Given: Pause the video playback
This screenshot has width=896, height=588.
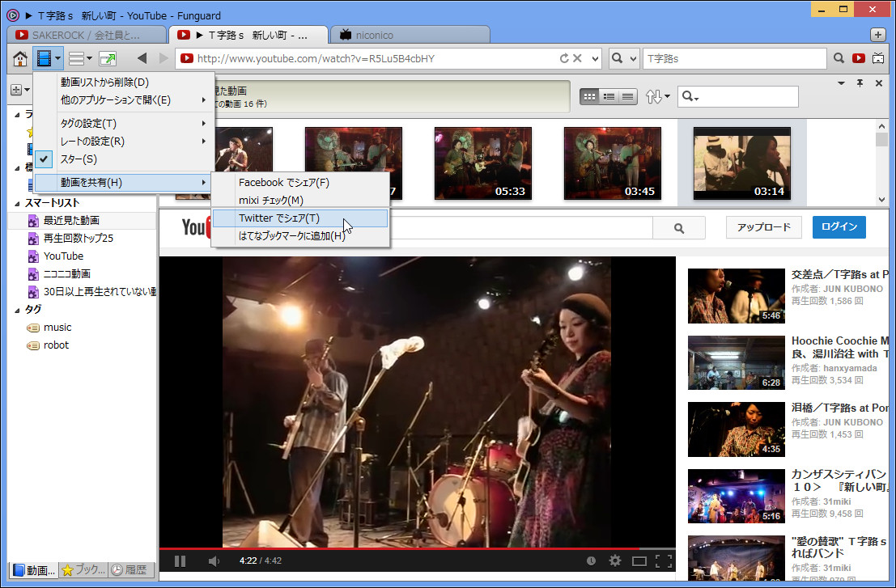Looking at the screenshot, I should [180, 561].
